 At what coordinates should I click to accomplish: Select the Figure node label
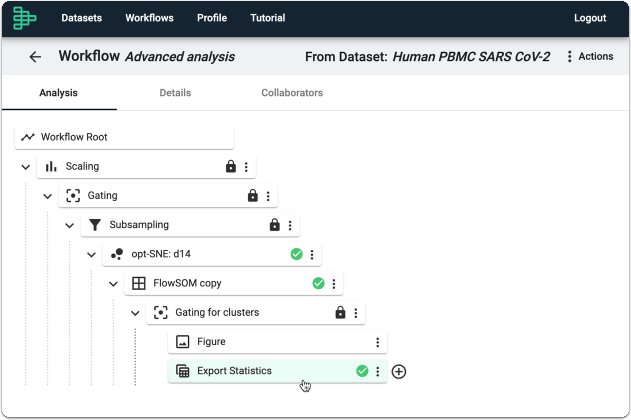(211, 342)
